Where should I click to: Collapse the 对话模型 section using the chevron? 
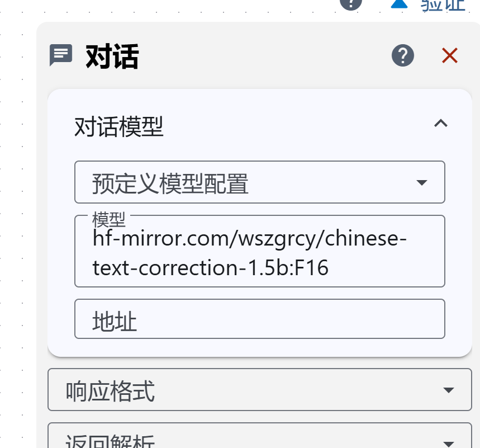(441, 124)
